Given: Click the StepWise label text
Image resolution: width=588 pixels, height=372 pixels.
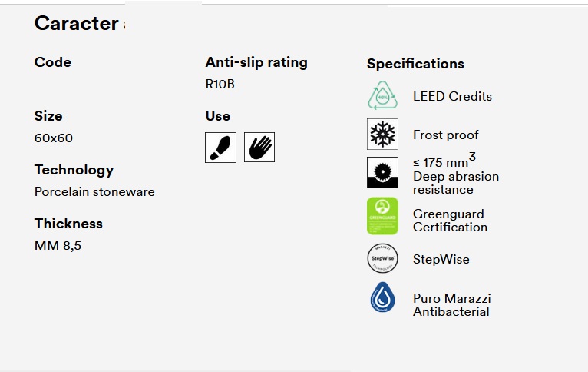Looking at the screenshot, I should tap(441, 260).
